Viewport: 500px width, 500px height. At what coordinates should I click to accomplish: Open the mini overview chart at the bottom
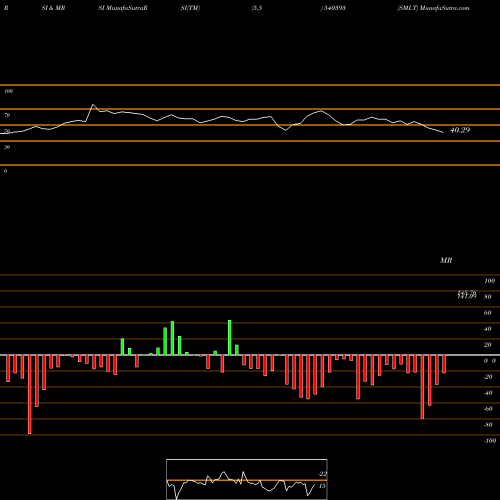247,479
